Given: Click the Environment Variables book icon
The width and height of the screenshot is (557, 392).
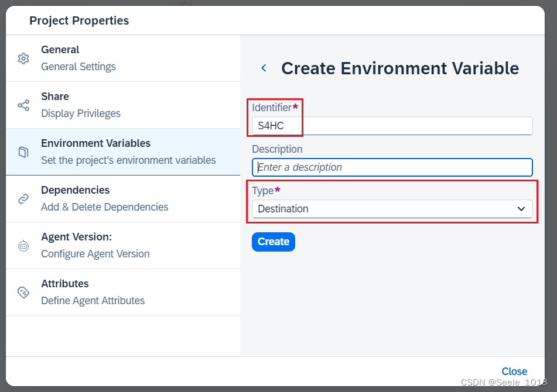Looking at the screenshot, I should point(23,152).
